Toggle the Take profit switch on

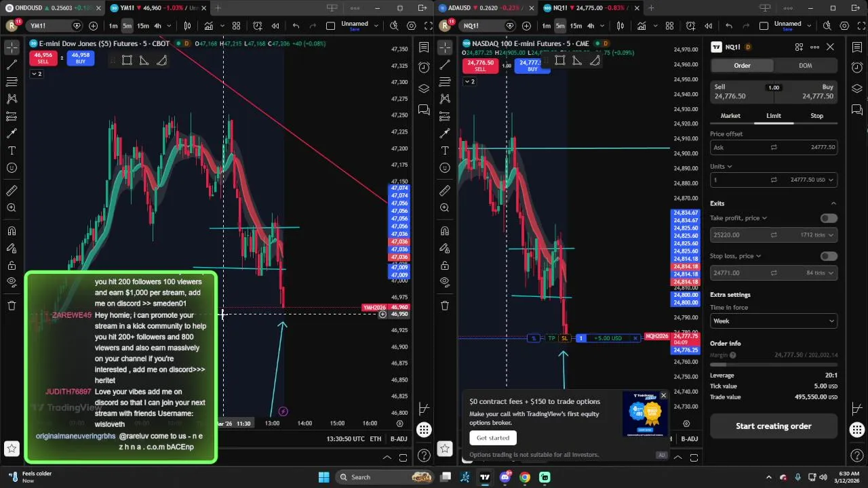[x=829, y=218]
